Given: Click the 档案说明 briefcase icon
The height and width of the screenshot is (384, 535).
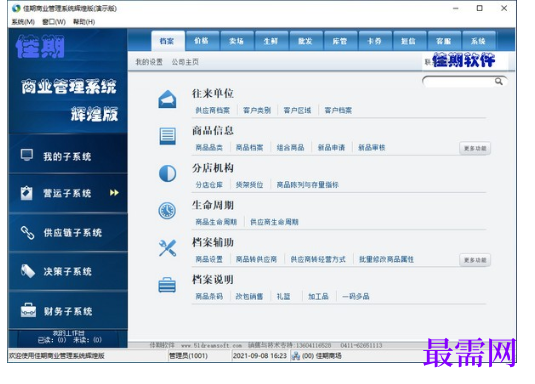Looking at the screenshot, I should (167, 285).
